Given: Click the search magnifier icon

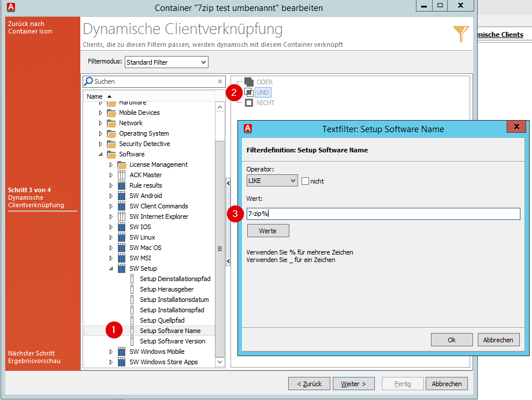Looking at the screenshot, I should 88,81.
